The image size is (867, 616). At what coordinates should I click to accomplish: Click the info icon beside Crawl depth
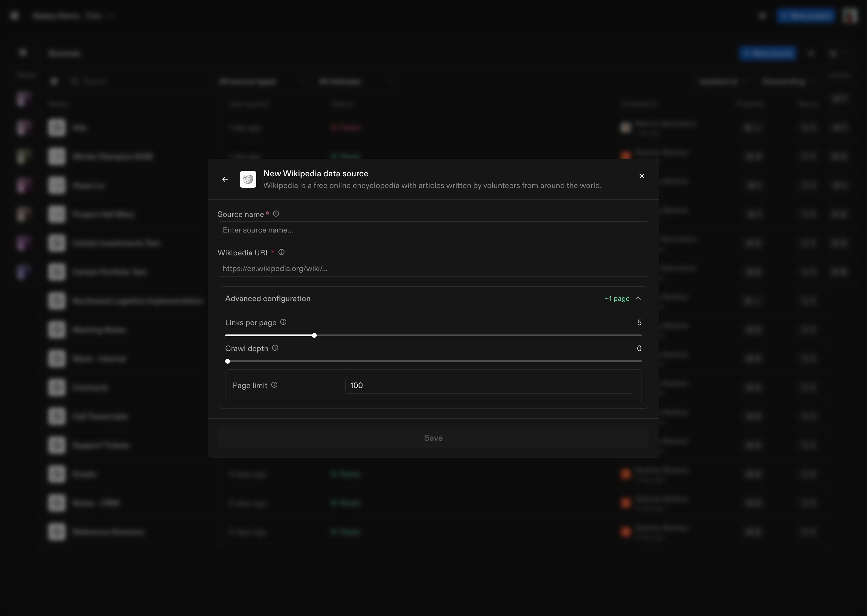pos(275,348)
